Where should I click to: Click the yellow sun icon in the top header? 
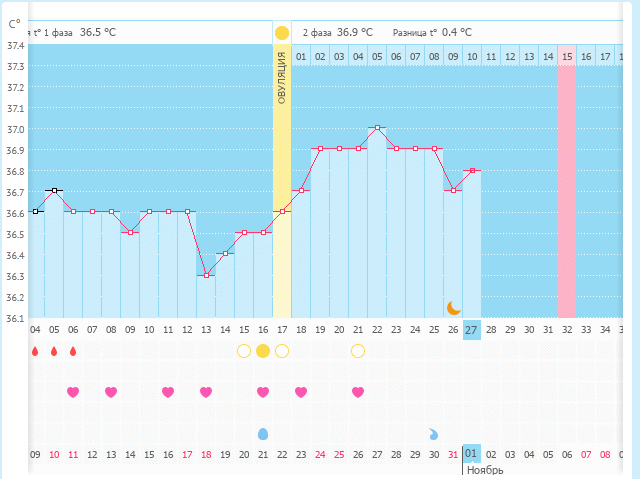282,33
